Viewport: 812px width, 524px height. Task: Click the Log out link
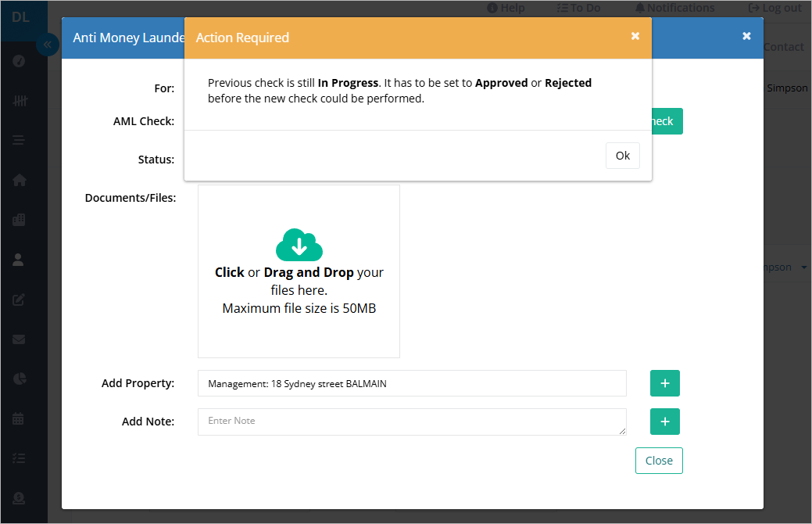tap(775, 8)
